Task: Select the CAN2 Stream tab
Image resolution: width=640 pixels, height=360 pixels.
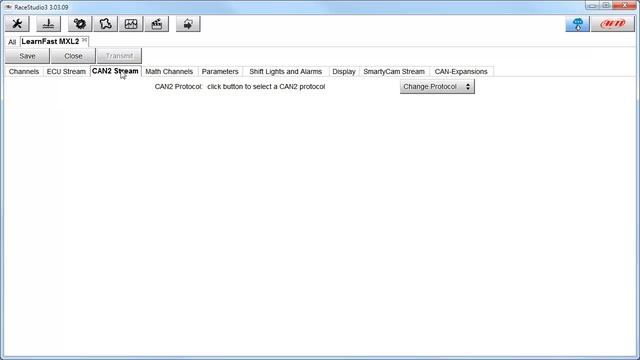Action: [x=116, y=71]
